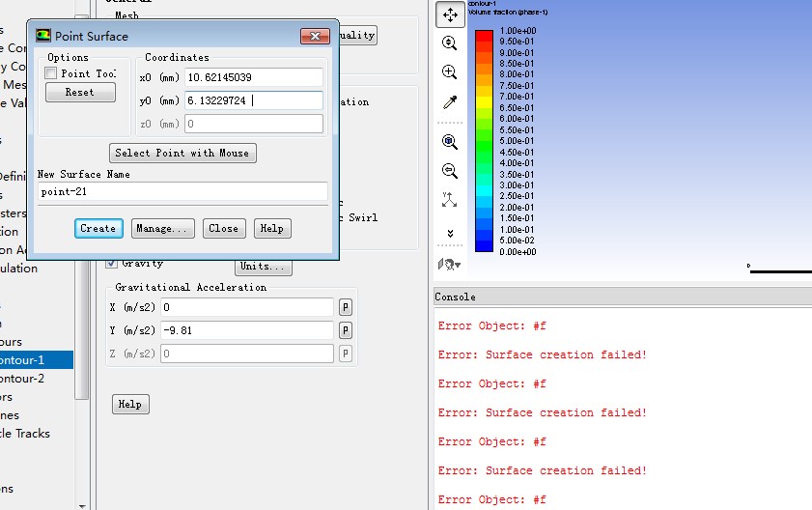
Task: Click gravitational acceleration Y field
Action: click(x=247, y=330)
